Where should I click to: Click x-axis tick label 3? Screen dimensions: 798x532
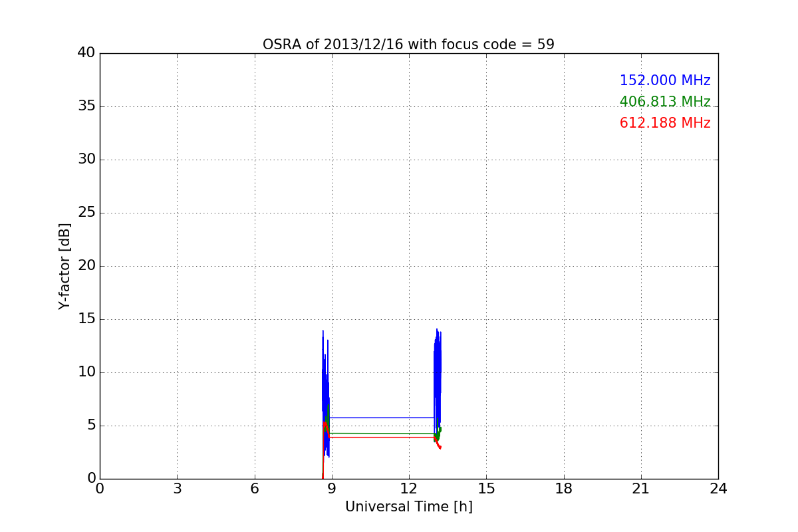coord(177,489)
